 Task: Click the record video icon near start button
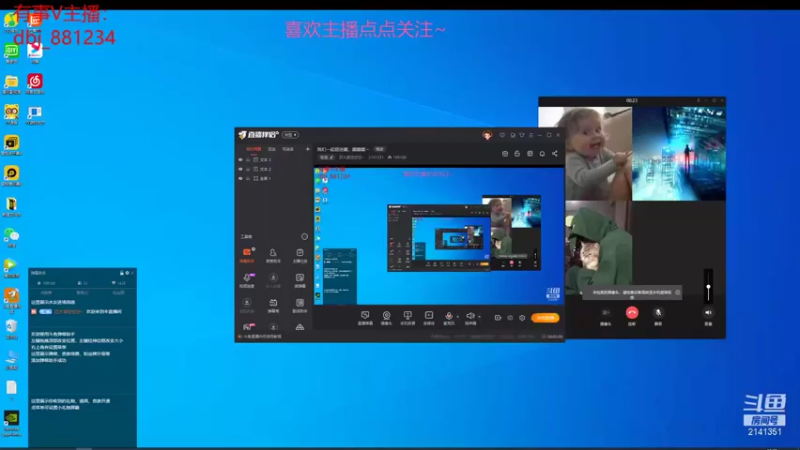click(498, 318)
